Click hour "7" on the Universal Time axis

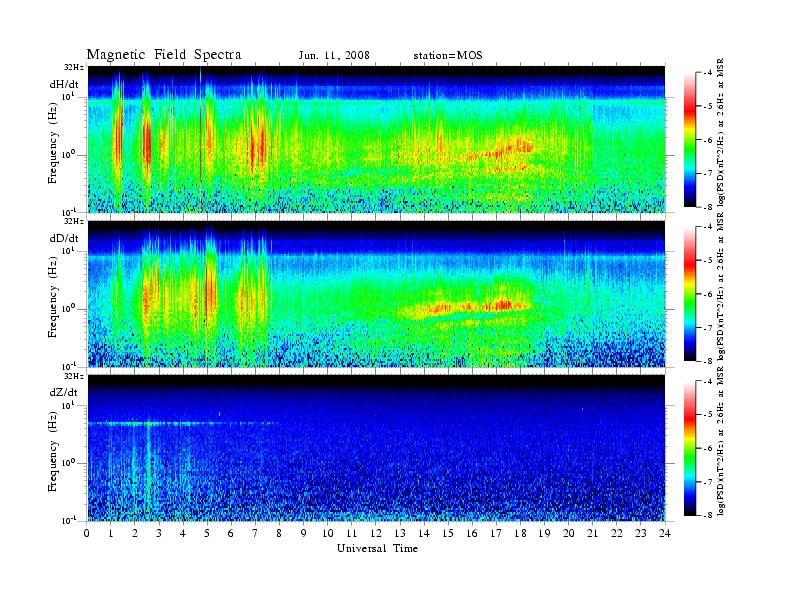(255, 533)
